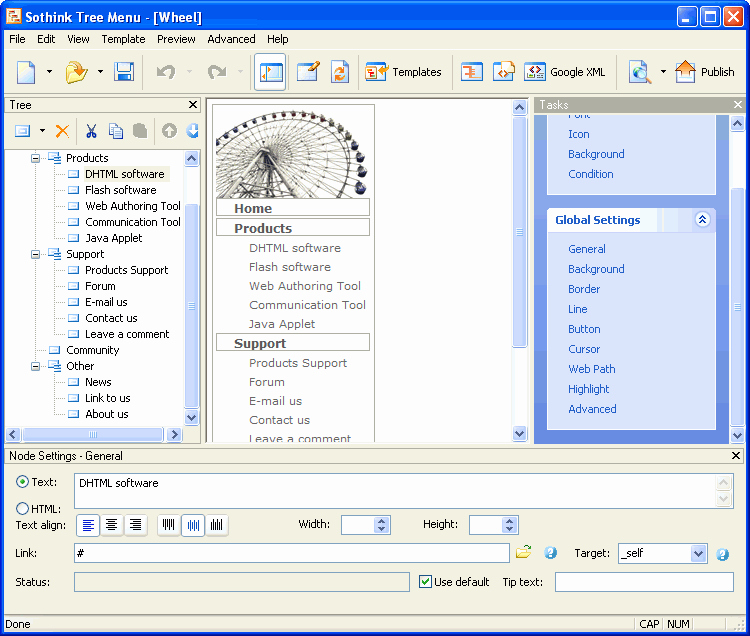Collapse the Products tree node
This screenshot has height=636, width=750.
35,158
